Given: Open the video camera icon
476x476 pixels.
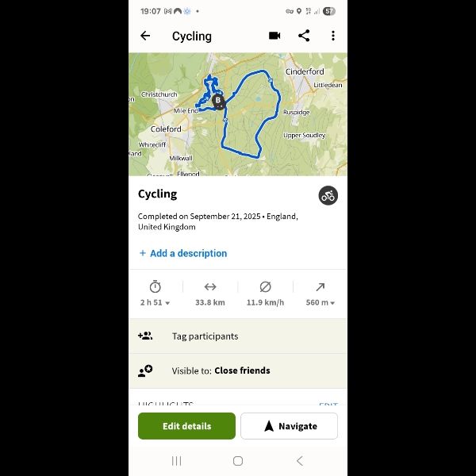Looking at the screenshot, I should click(x=274, y=36).
